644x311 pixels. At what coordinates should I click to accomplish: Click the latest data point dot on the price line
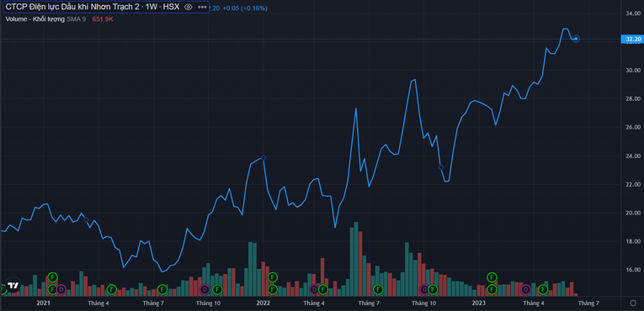click(576, 39)
